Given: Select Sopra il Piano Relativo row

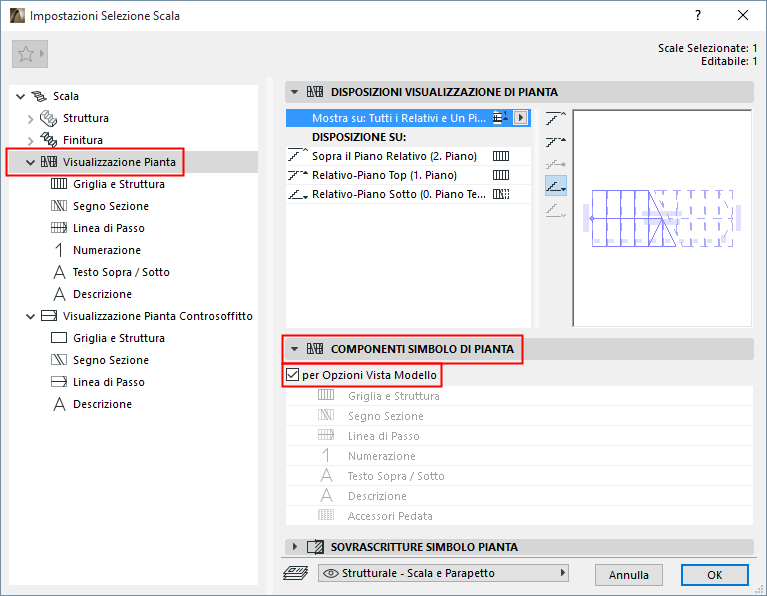Looking at the screenshot, I should point(408,156).
